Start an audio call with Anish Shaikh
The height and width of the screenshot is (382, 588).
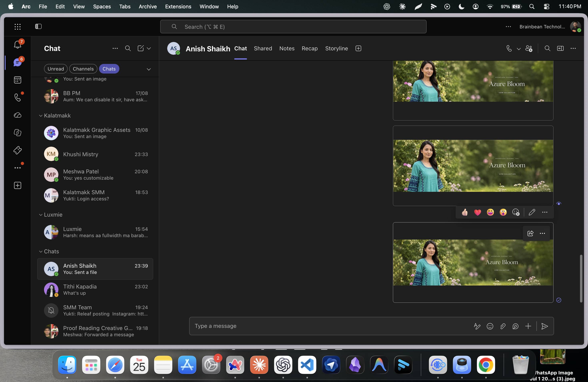[x=509, y=49]
